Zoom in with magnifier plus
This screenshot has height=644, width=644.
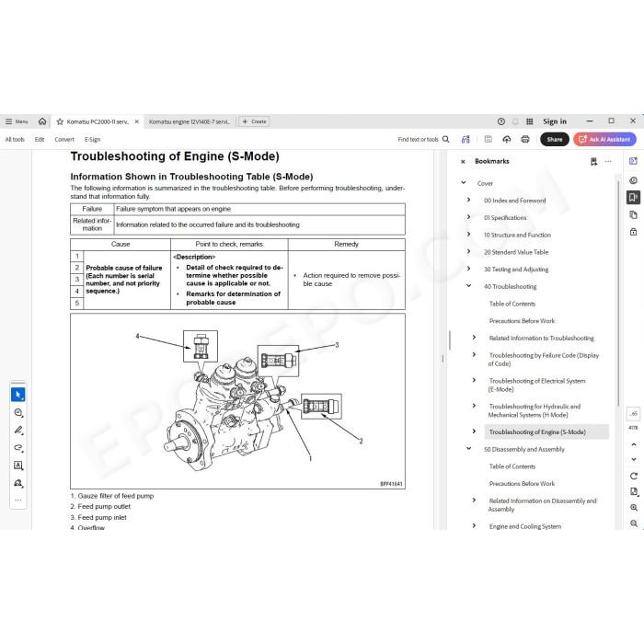click(x=633, y=508)
